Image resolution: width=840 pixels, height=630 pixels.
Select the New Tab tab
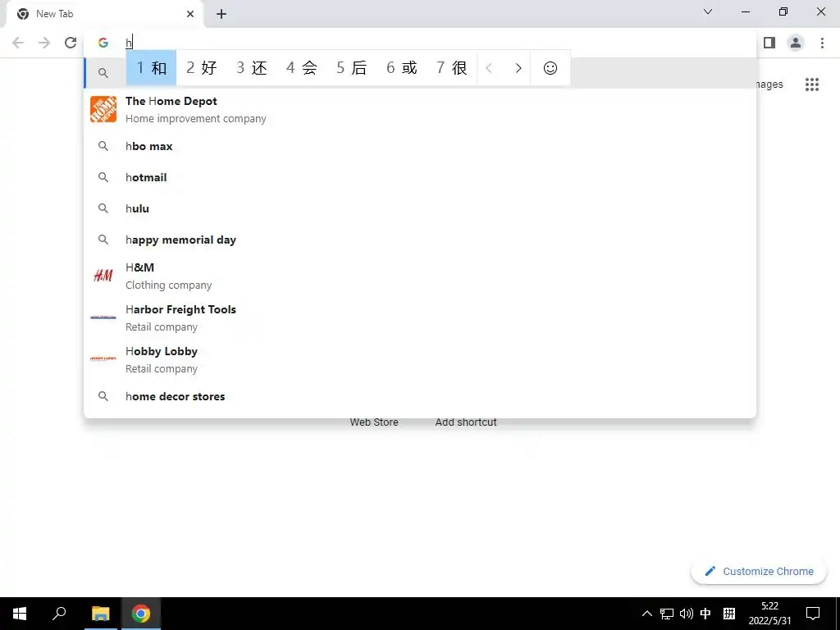pyautogui.click(x=105, y=14)
